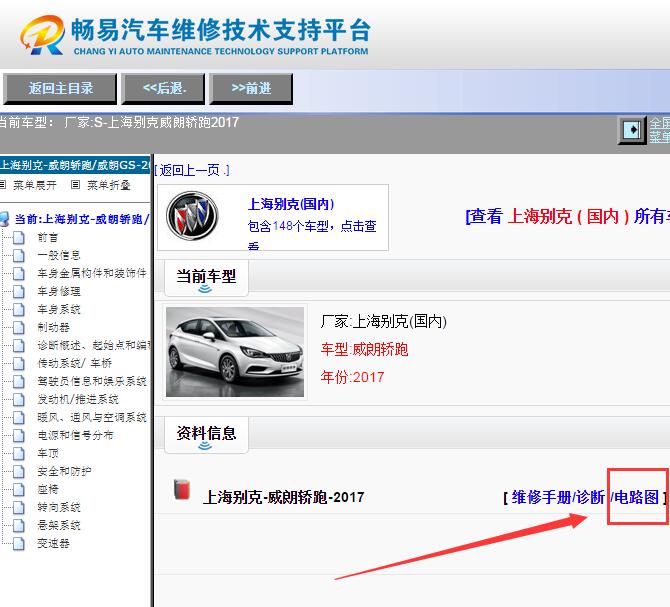Click page icon next to 电源和信号分布
Image resolution: width=670 pixels, height=607 pixels.
pyautogui.click(x=18, y=435)
